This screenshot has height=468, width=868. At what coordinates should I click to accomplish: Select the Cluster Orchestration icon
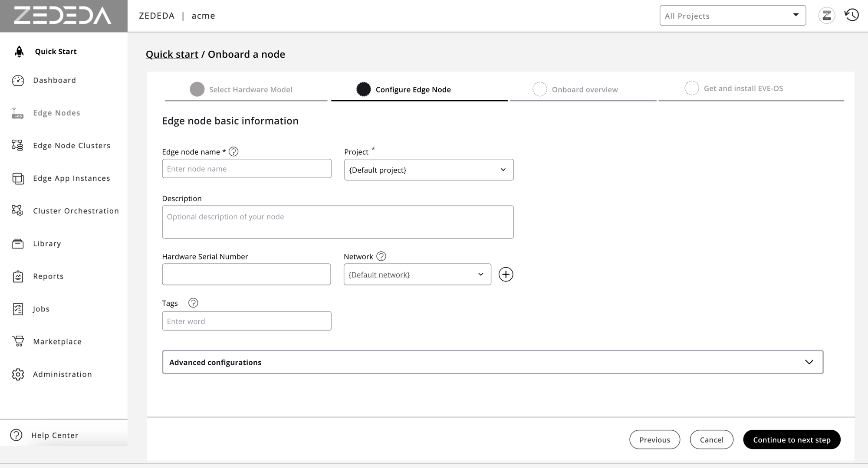18,211
